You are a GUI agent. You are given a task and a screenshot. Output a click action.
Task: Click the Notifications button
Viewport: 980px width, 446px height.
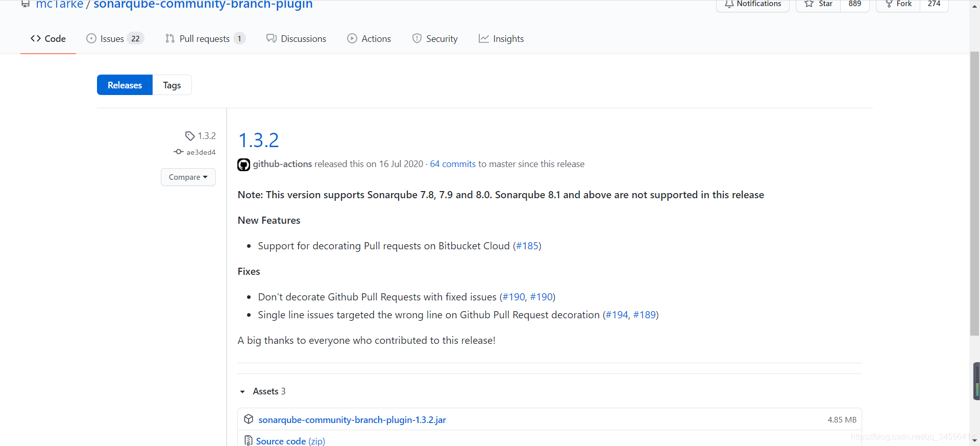pos(753,4)
